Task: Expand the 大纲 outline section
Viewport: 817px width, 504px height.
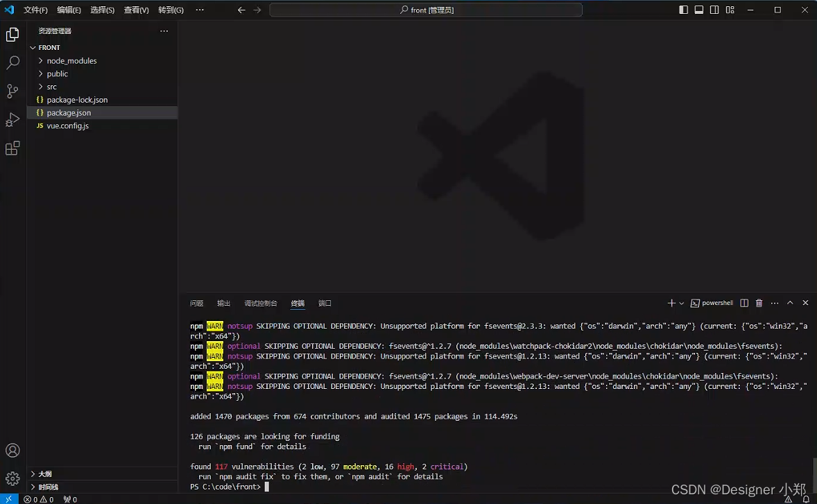Action: (102, 473)
